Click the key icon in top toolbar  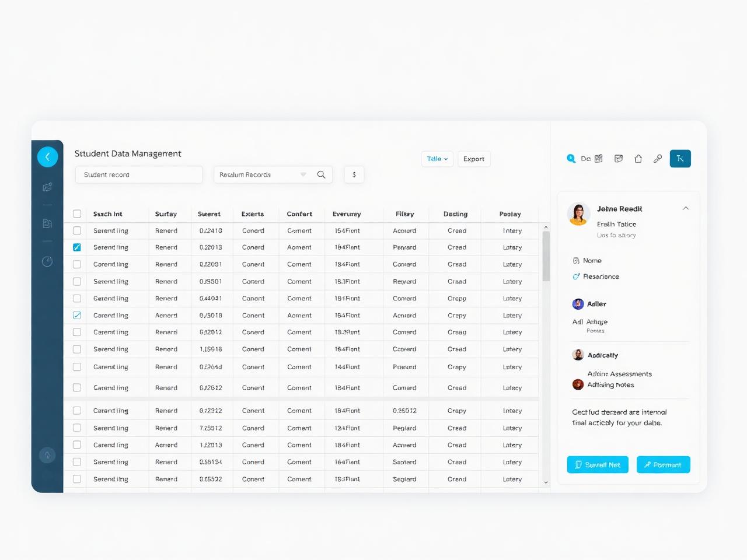[658, 159]
